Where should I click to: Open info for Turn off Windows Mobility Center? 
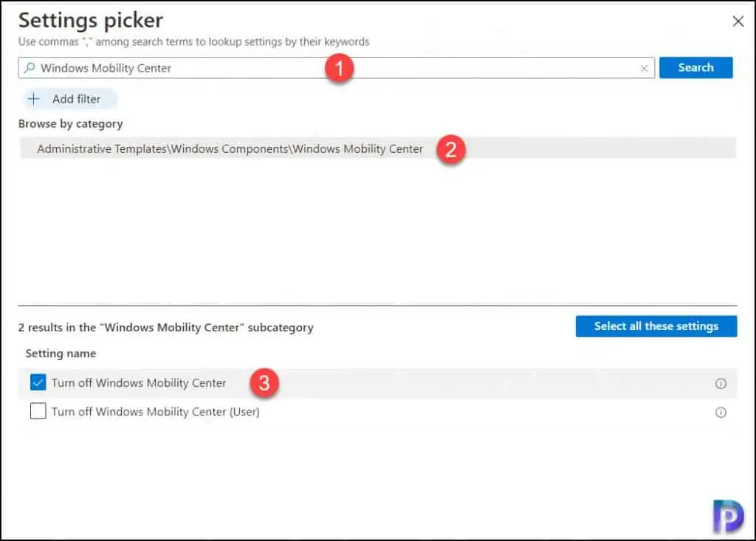tap(721, 383)
